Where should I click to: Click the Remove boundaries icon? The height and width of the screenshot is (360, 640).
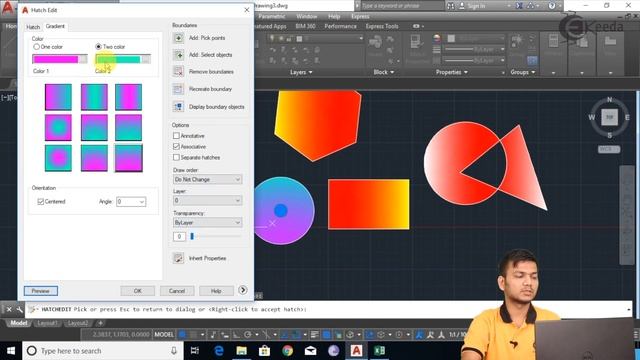point(178,71)
